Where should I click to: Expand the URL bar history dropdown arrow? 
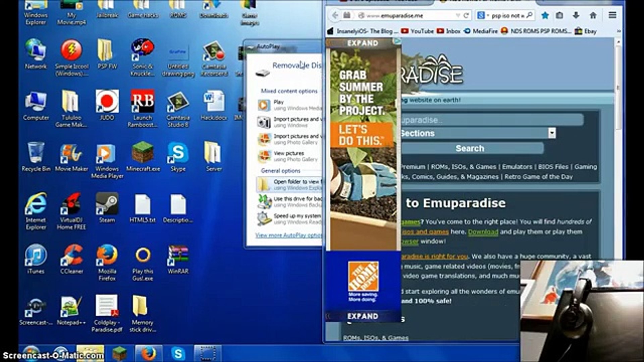(x=458, y=15)
